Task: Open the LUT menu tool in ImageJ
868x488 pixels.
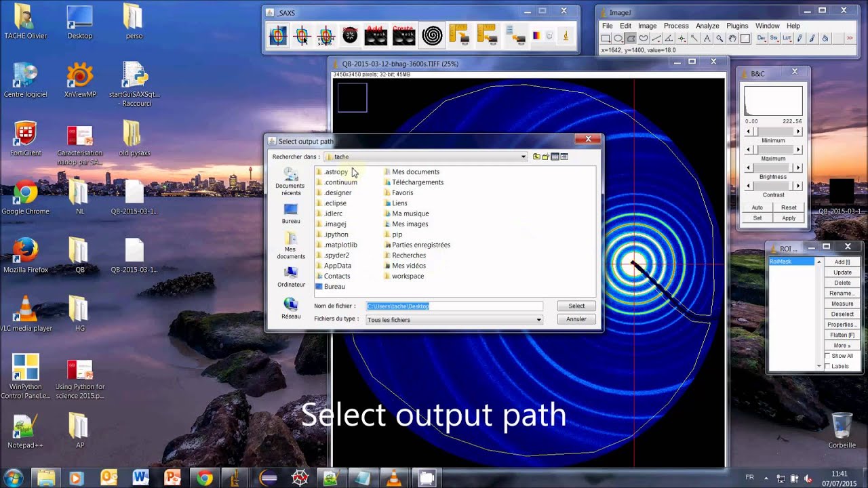Action: point(787,38)
